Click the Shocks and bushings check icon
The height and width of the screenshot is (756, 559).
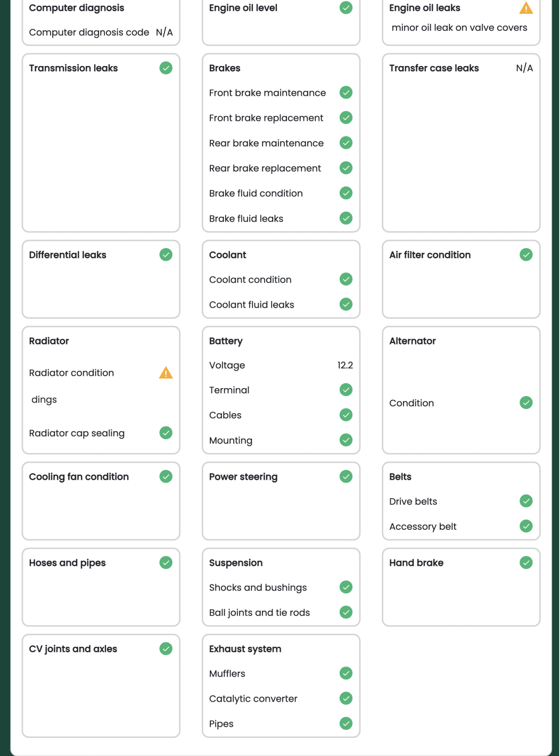coord(346,587)
